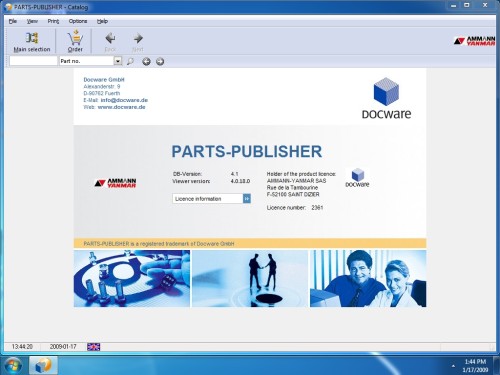The width and height of the screenshot is (500, 375).
Task: Click the handshake silhouette image
Action: tap(250, 278)
